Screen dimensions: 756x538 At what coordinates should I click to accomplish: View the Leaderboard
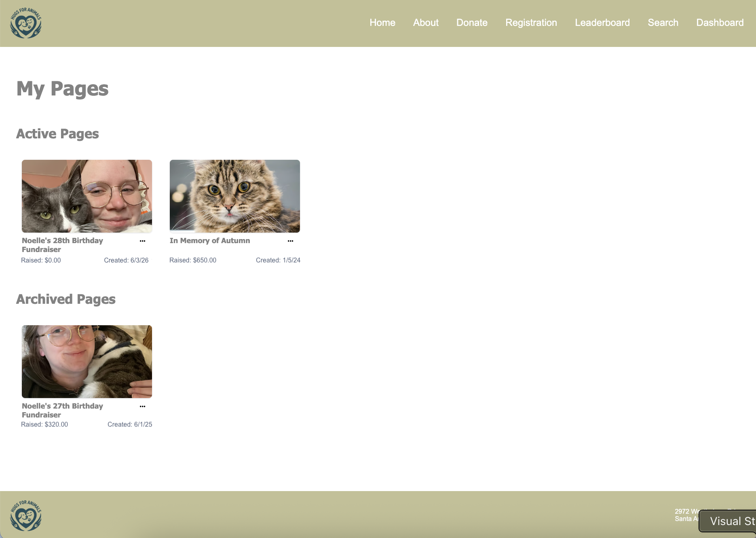(x=602, y=23)
